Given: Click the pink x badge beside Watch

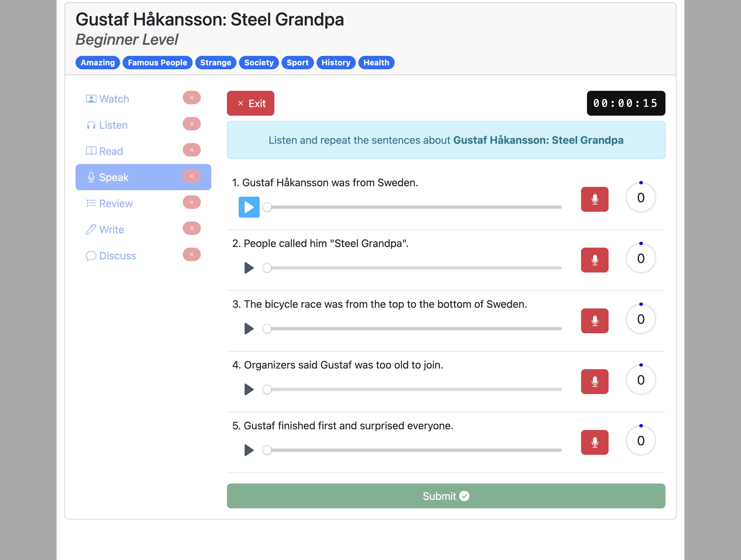Looking at the screenshot, I should click(192, 98).
